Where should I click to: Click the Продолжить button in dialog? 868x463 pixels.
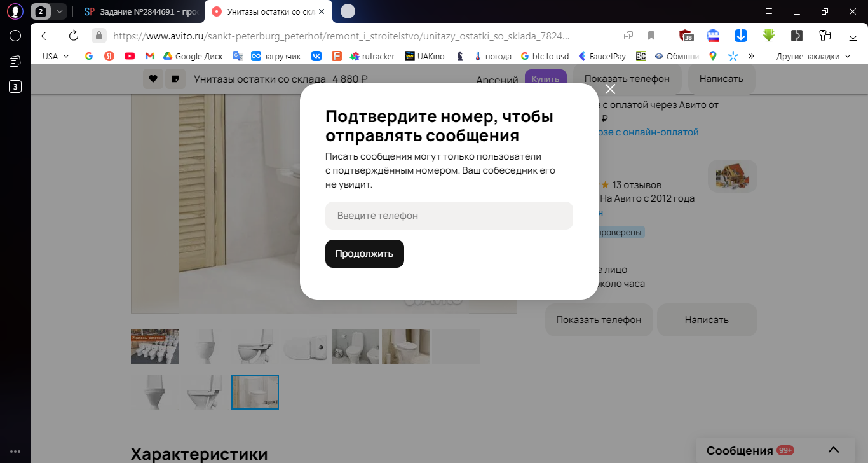[x=365, y=254]
